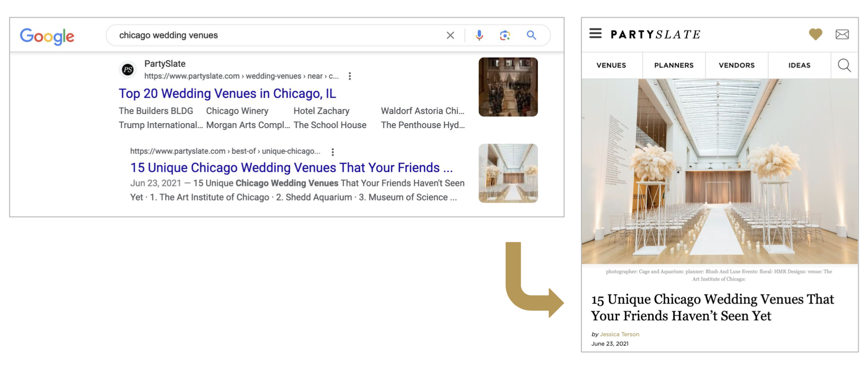Open three-dot menu beside wedding-venues URL
Image resolution: width=868 pixels, height=366 pixels.
[350, 76]
